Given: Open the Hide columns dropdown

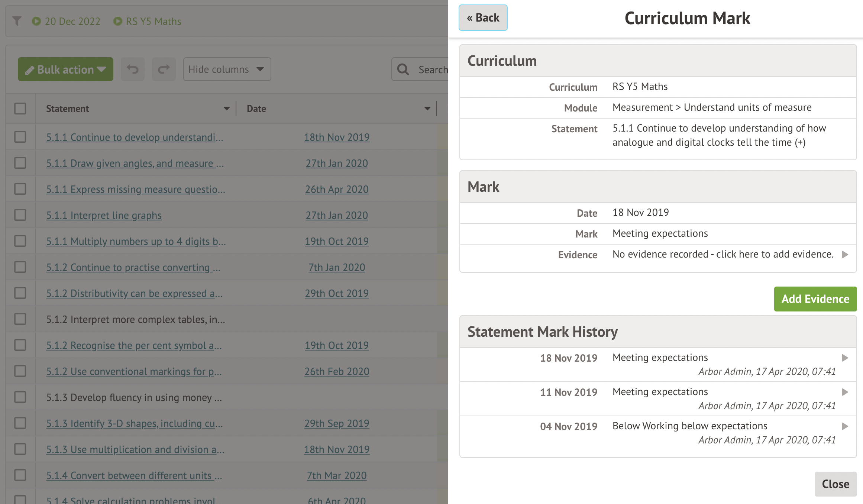Looking at the screenshot, I should [x=227, y=69].
